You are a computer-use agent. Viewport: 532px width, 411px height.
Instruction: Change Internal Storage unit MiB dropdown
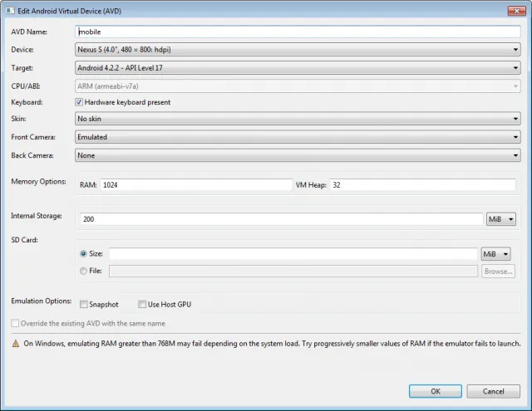[501, 219]
